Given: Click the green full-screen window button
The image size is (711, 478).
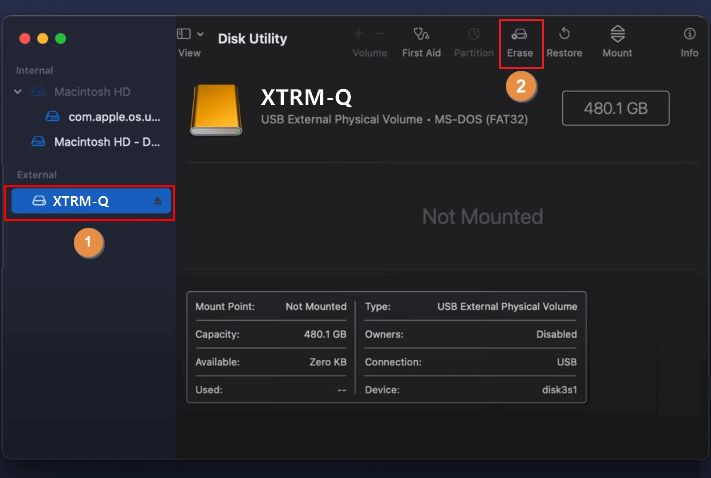Looking at the screenshot, I should point(61,38).
